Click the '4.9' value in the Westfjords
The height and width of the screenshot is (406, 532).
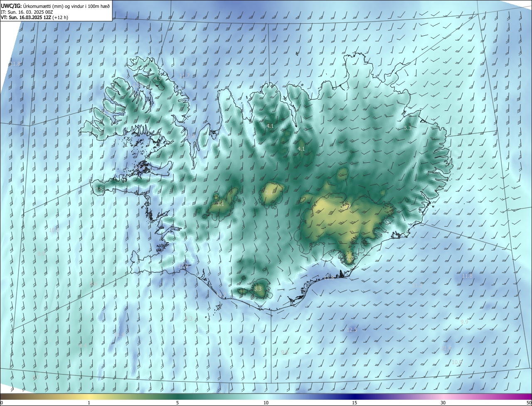coord(158,78)
